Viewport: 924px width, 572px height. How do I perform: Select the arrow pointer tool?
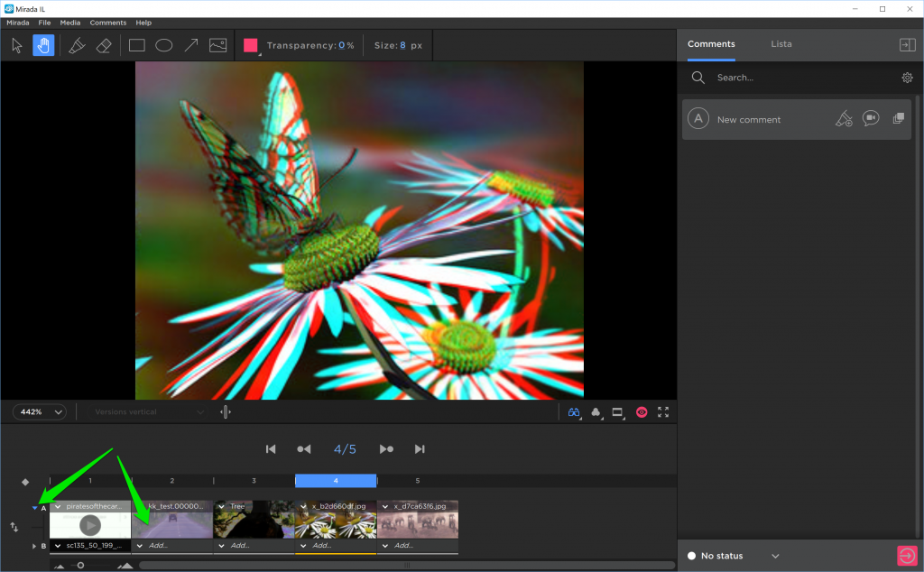tap(17, 45)
